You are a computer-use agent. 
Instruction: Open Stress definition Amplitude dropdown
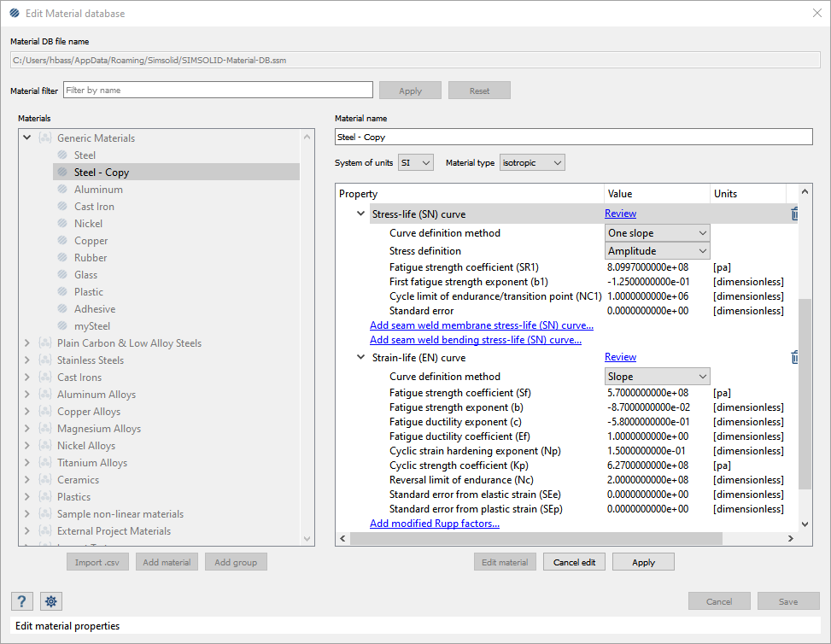tap(658, 251)
